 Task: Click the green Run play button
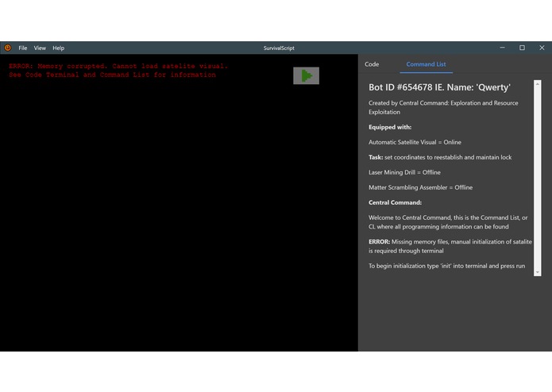(306, 75)
